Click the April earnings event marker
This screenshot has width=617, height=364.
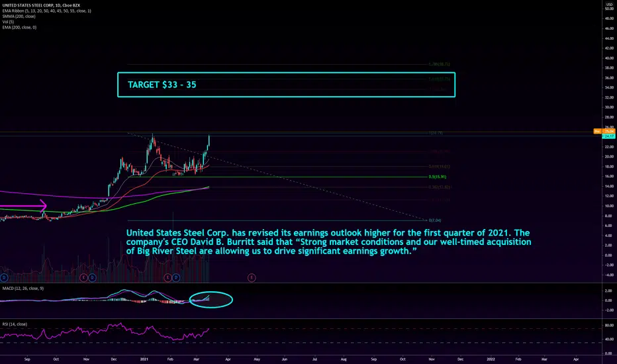point(252,278)
